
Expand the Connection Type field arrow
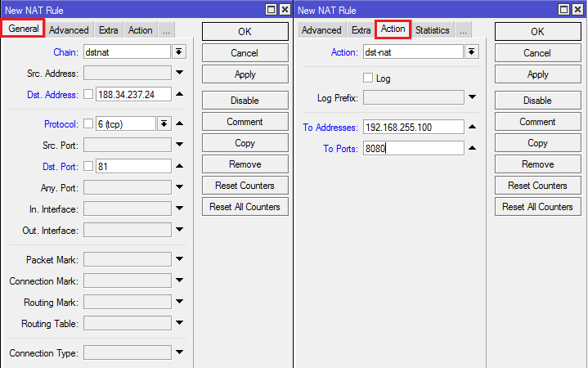[x=179, y=353]
